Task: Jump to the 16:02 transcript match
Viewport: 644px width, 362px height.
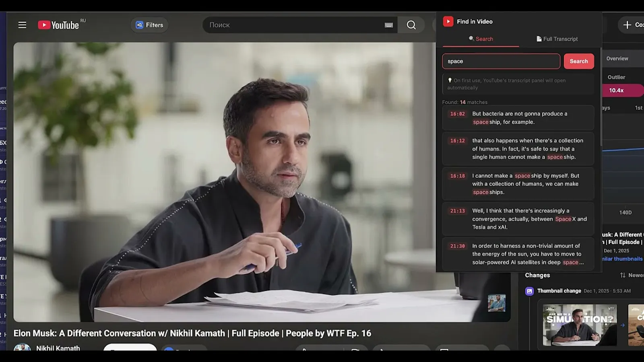Action: pyautogui.click(x=457, y=114)
